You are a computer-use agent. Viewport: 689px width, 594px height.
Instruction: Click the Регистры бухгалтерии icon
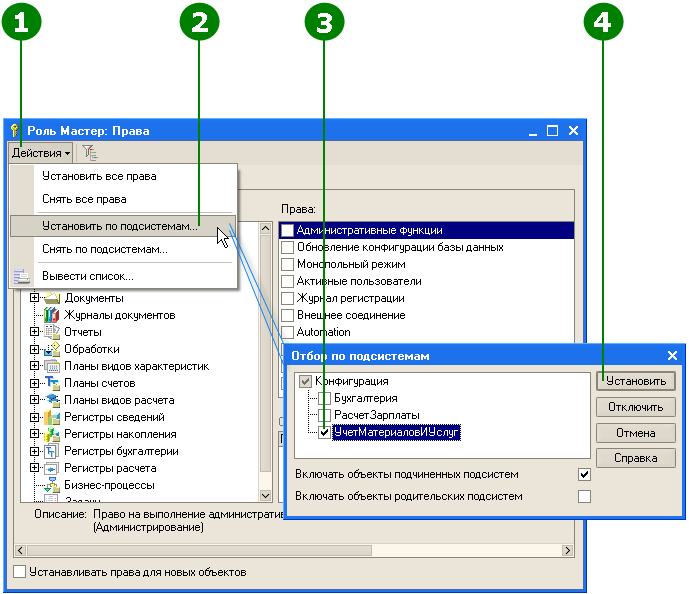click(x=51, y=451)
